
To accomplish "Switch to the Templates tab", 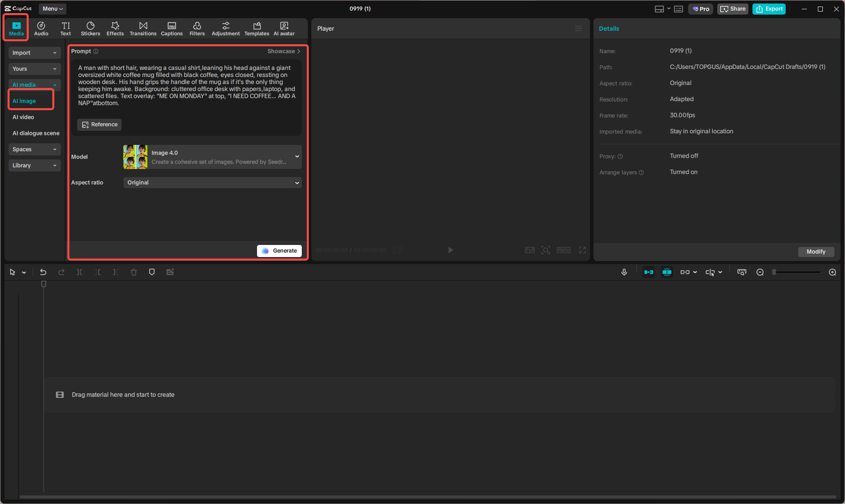I will click(257, 28).
